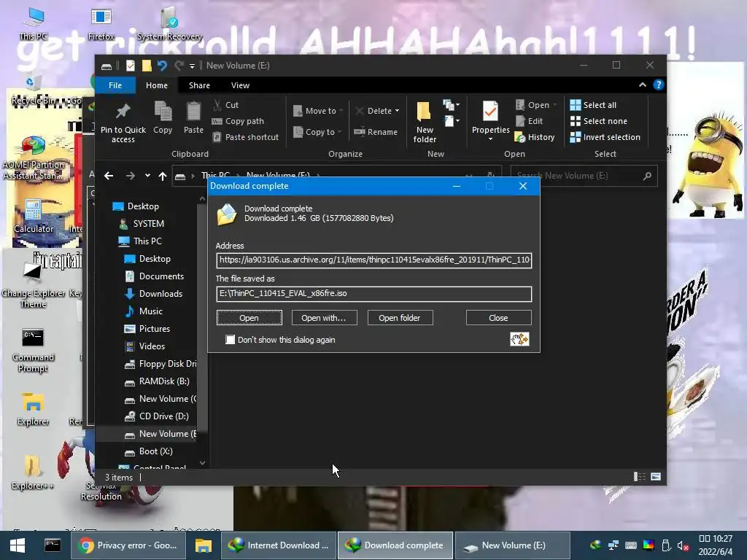
Task: Click the Search New Volume (E:) box
Action: click(584, 176)
